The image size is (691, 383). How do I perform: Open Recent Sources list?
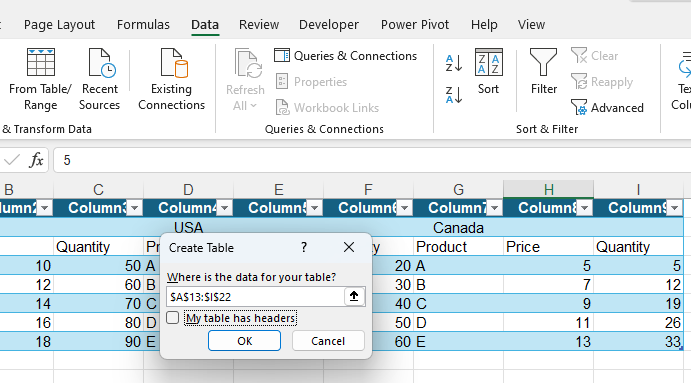(100, 79)
